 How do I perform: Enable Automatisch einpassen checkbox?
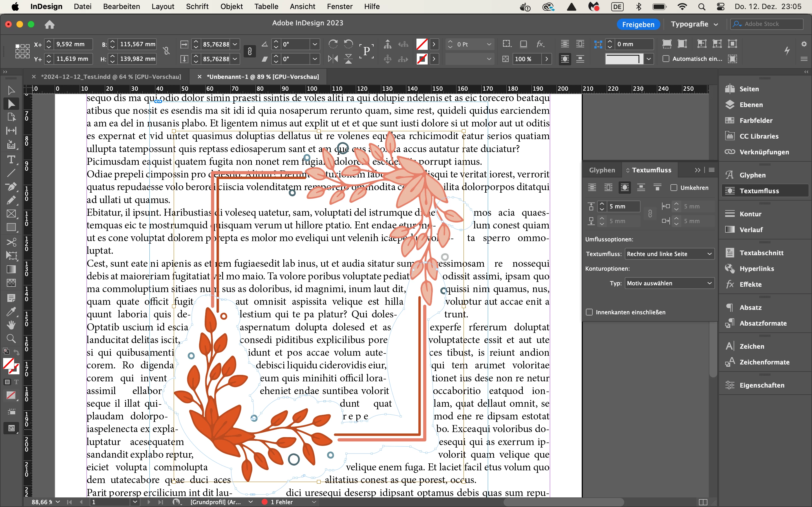click(x=666, y=59)
